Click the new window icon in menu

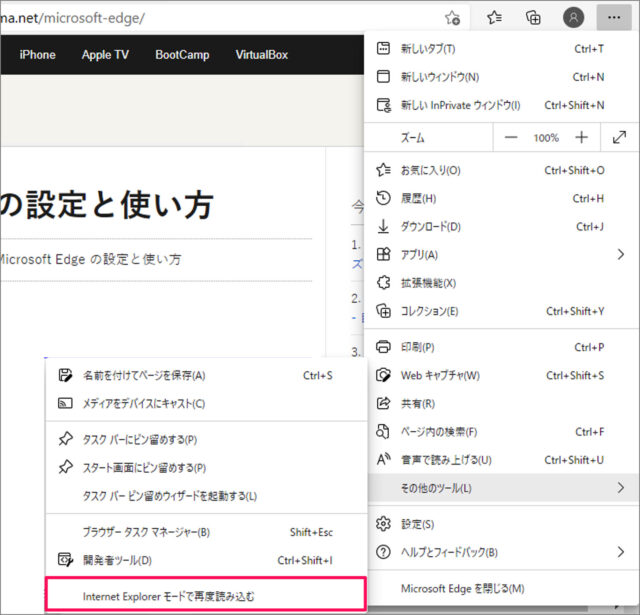pos(383,76)
